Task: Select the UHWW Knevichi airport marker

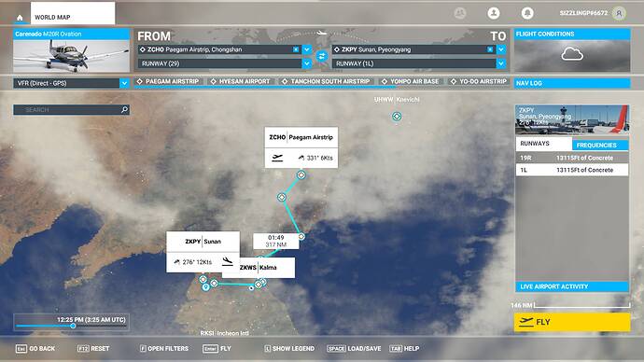Action: 397,117
